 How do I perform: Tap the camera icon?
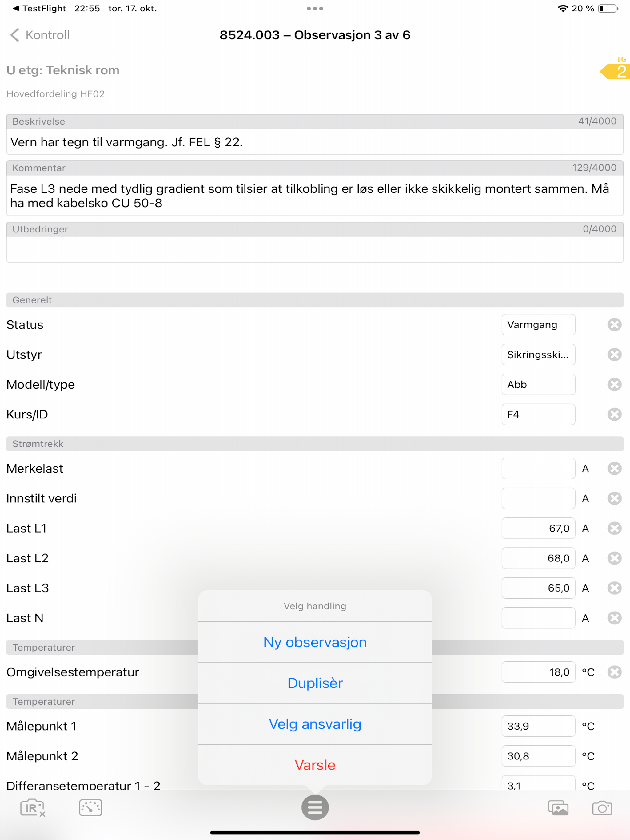(x=602, y=808)
